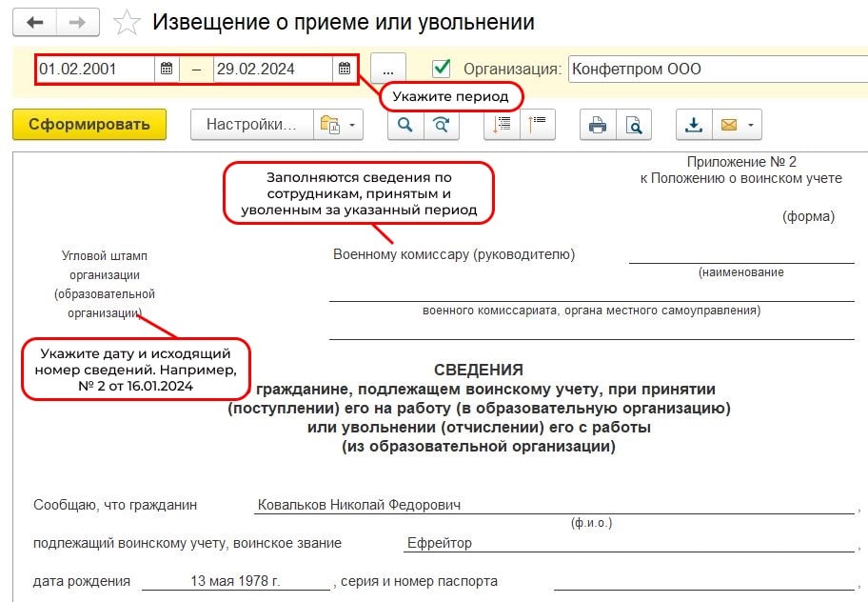Click the back navigation arrow
Image resolution: width=868 pixels, height=602 pixels.
(34, 22)
